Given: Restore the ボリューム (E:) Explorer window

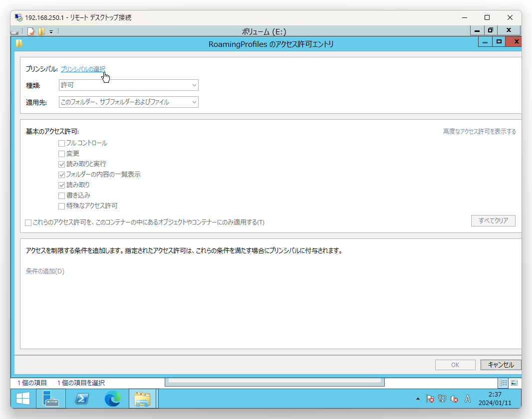Looking at the screenshot, I should [490, 30].
